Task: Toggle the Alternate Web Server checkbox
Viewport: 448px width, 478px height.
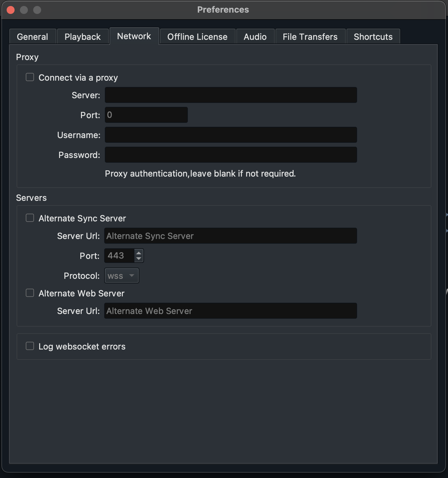Action: click(x=30, y=293)
